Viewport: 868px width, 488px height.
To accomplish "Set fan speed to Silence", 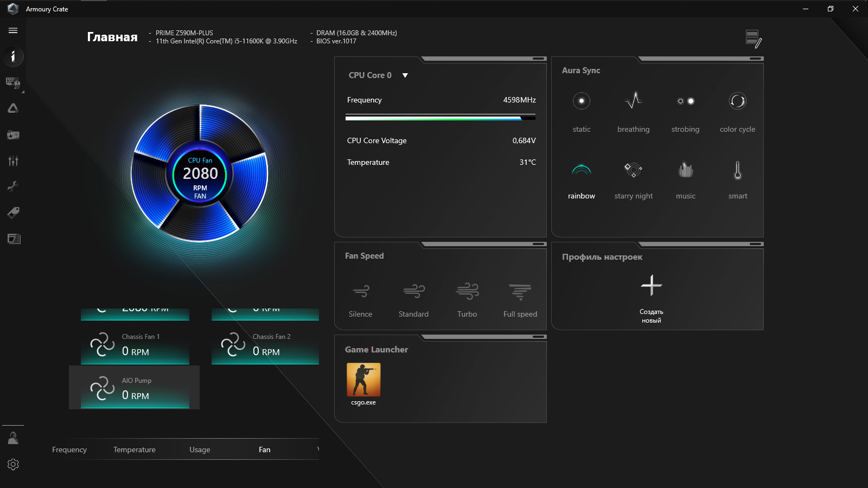I will click(361, 300).
